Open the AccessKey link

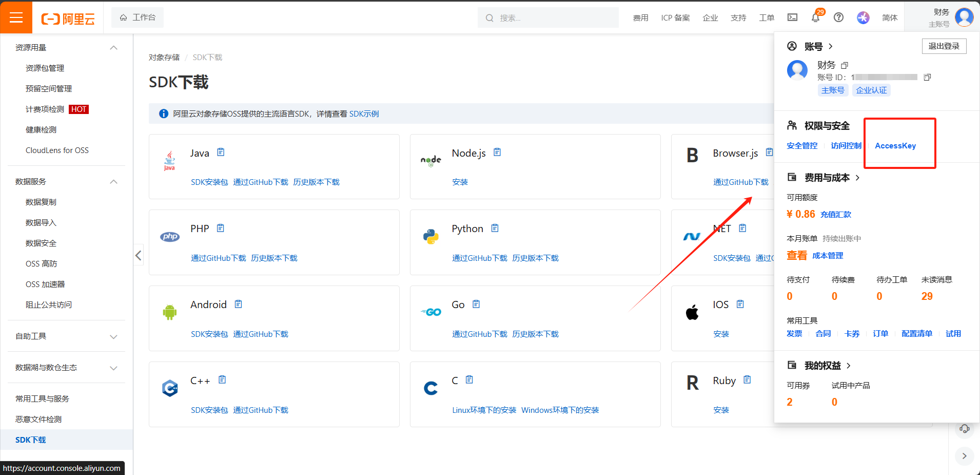[895, 146]
